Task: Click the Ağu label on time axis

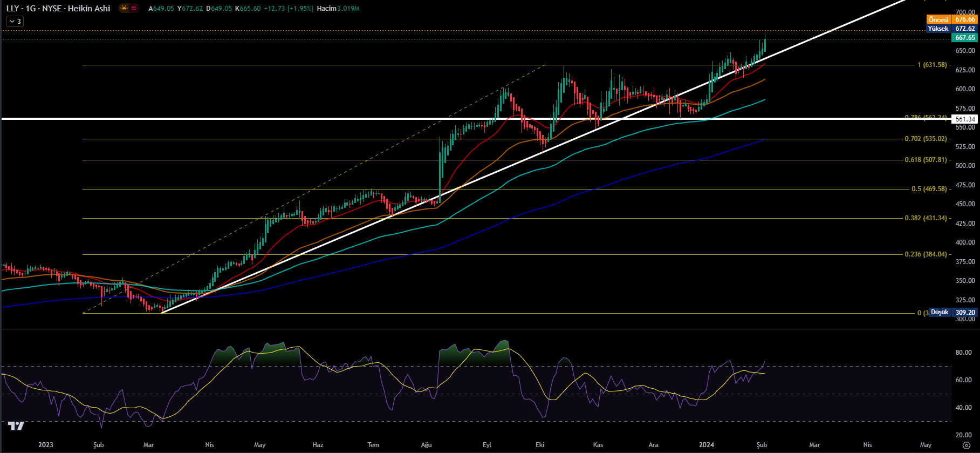Action: 427,445
